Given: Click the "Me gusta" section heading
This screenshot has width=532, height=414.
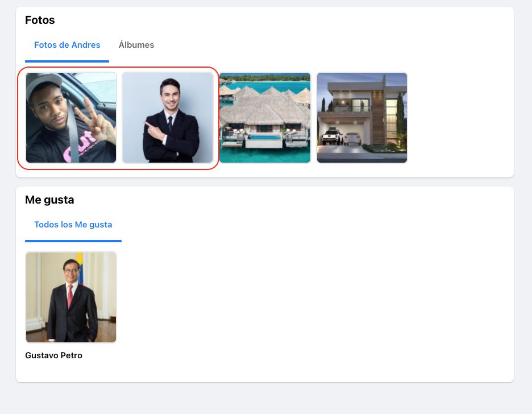Looking at the screenshot, I should click(x=49, y=200).
